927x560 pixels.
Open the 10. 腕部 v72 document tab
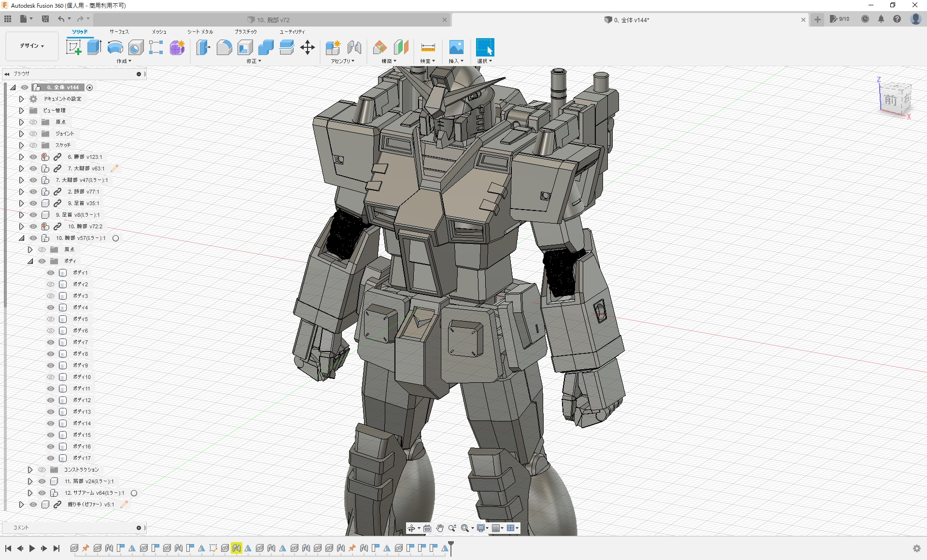(x=273, y=20)
